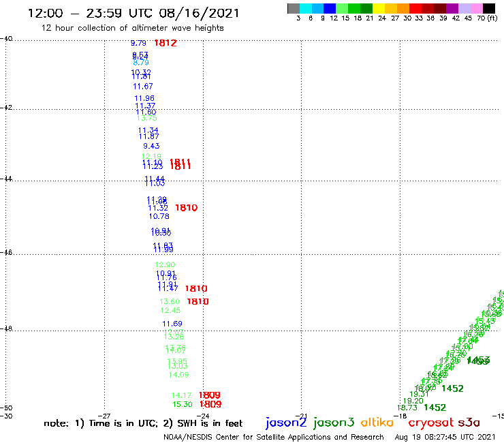The image size is (504, 443).
Task: Click the blue value 11.69
Action: pyautogui.click(x=172, y=324)
